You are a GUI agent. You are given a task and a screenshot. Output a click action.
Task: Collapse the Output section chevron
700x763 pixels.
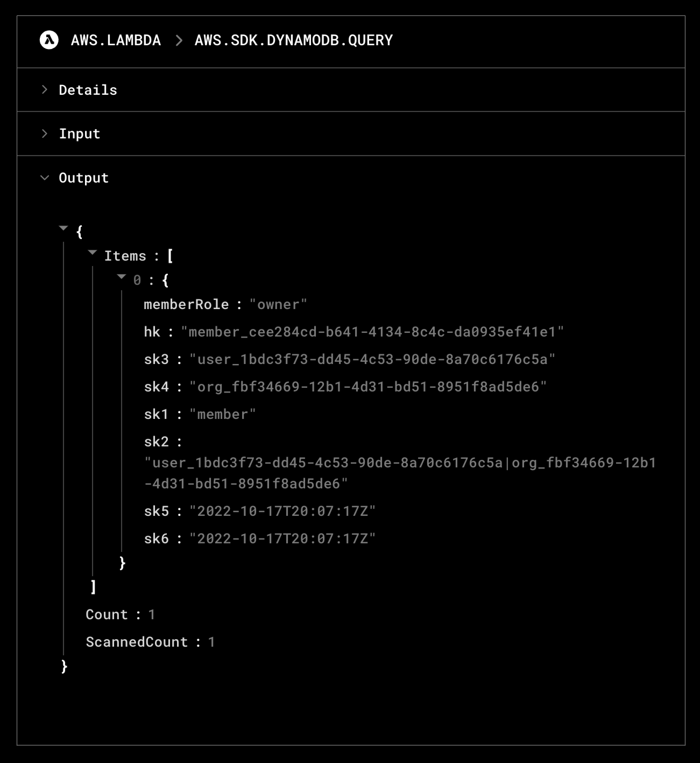click(45, 178)
